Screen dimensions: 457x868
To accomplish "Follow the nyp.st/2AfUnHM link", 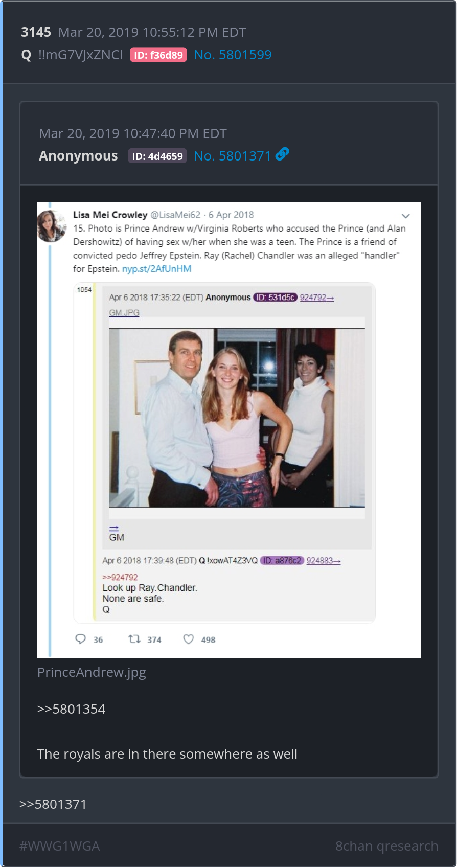I will coord(156,269).
